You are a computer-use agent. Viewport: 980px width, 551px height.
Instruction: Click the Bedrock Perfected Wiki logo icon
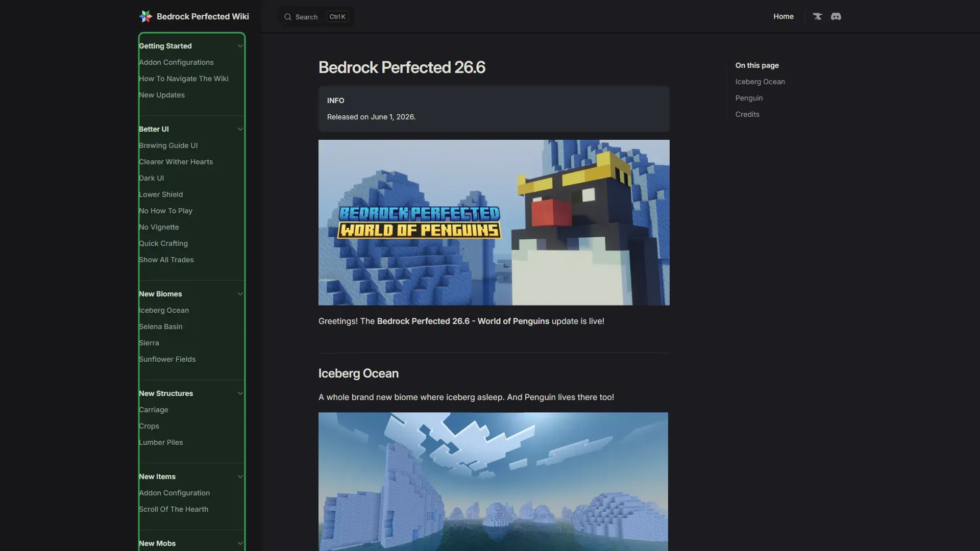145,16
